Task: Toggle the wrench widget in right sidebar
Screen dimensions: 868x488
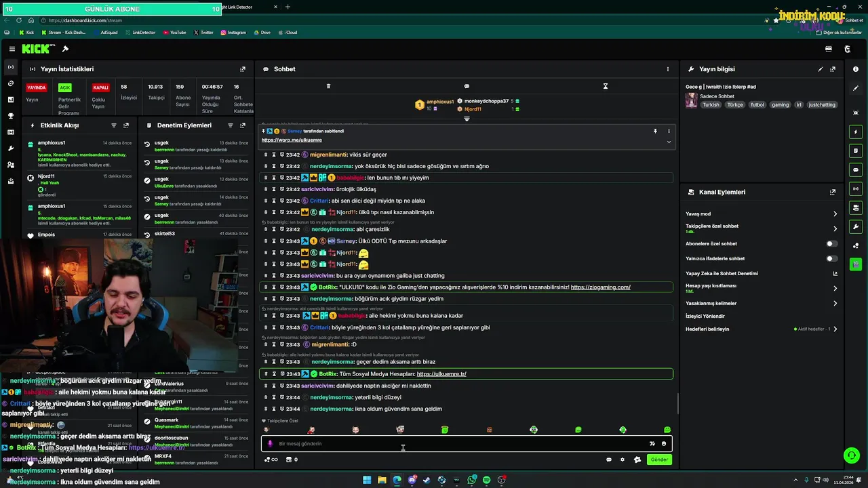Action: tap(856, 226)
